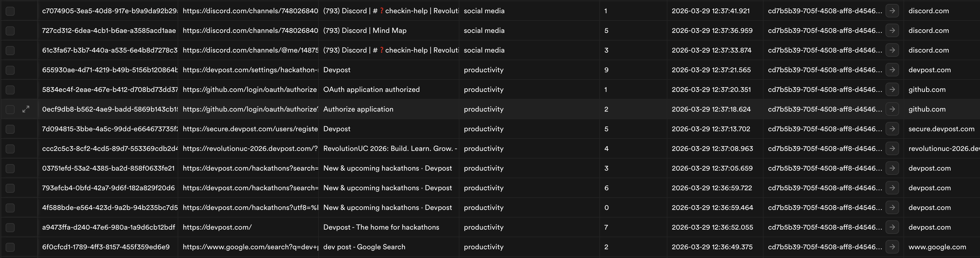Click the https://secure.devpost.com/users/registe URL cell
The height and width of the screenshot is (258, 980).
pyautogui.click(x=248, y=129)
